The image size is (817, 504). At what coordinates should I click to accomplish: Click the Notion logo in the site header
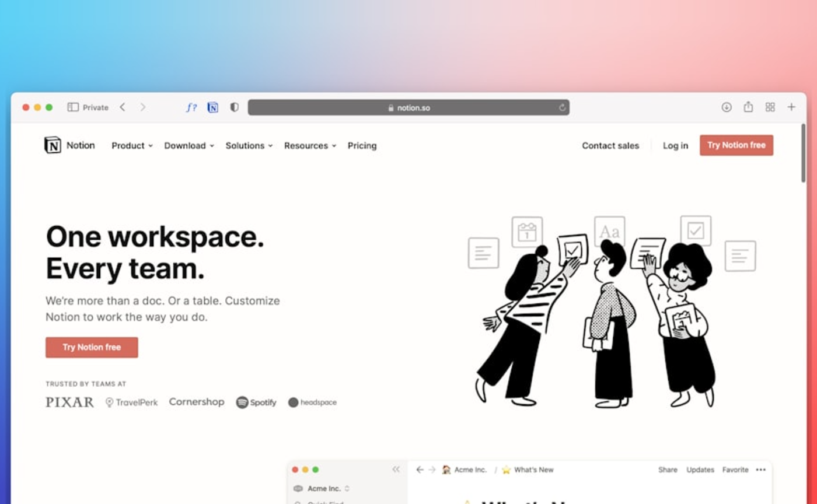click(x=69, y=145)
